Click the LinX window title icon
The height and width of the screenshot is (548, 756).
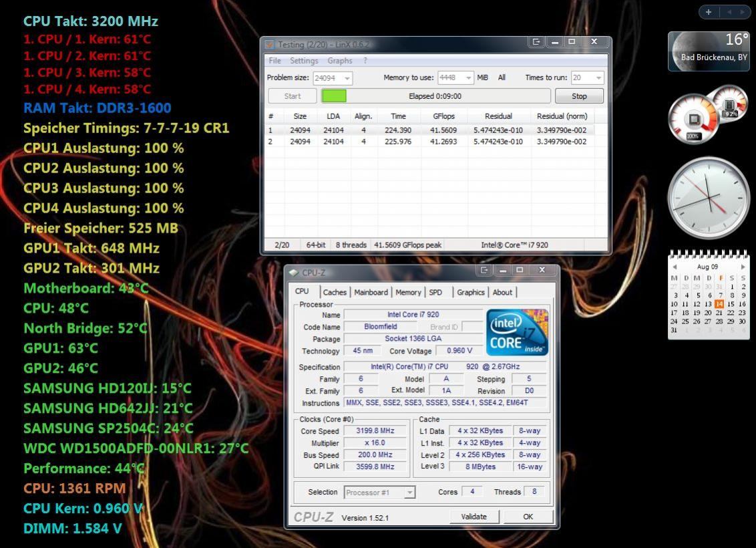270,44
